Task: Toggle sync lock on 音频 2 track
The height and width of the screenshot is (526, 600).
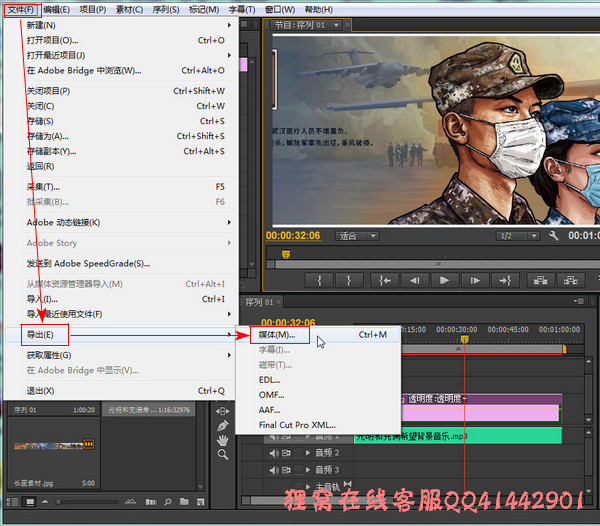Action: pos(286,453)
